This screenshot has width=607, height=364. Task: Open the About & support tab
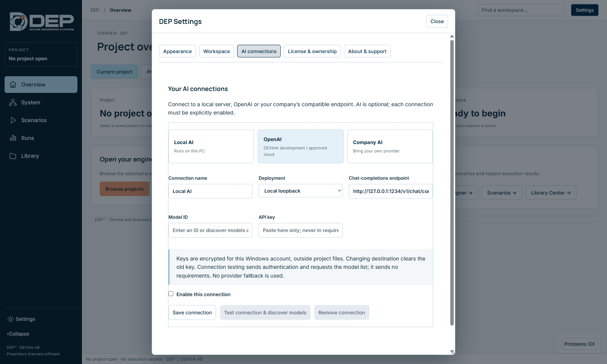click(x=367, y=51)
